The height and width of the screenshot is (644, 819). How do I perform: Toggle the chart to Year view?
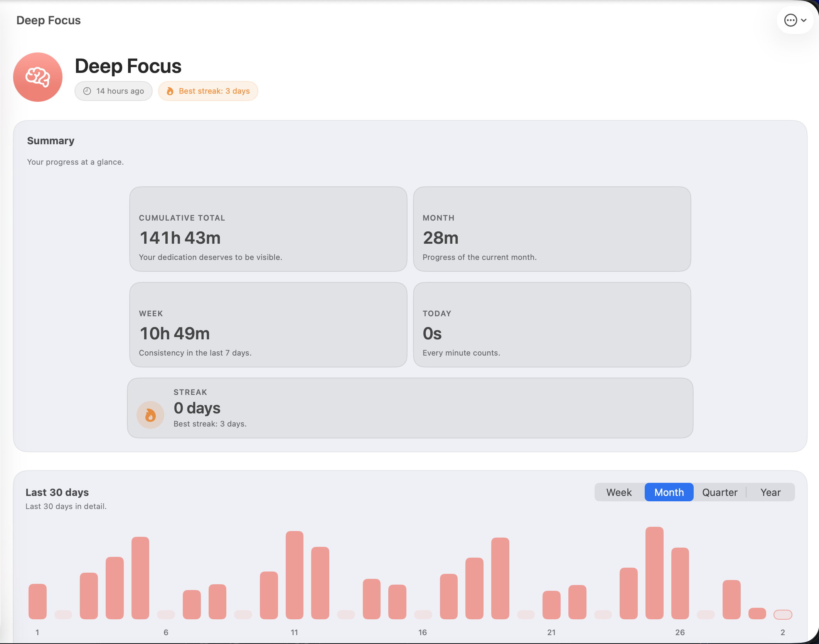770,492
